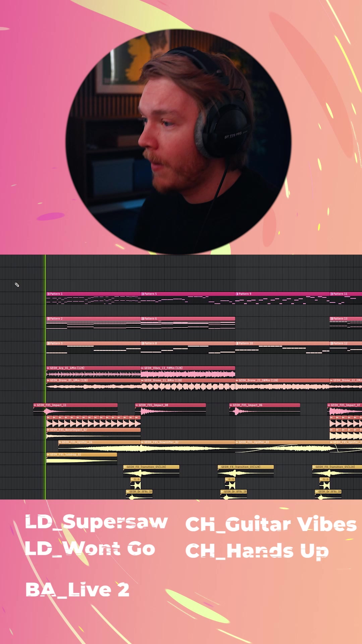Click the BA_Live 2 caption text
The height and width of the screenshot is (644, 362).
click(77, 590)
